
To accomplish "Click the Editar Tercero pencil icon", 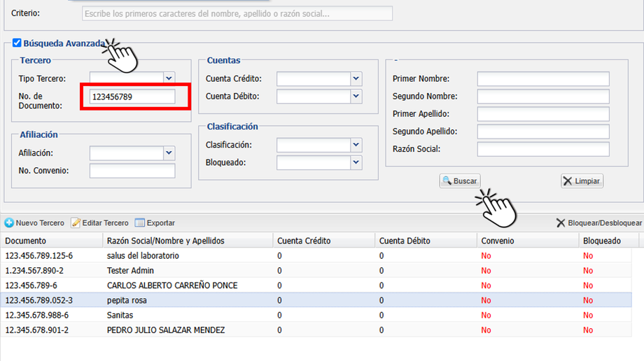I will 76,223.
